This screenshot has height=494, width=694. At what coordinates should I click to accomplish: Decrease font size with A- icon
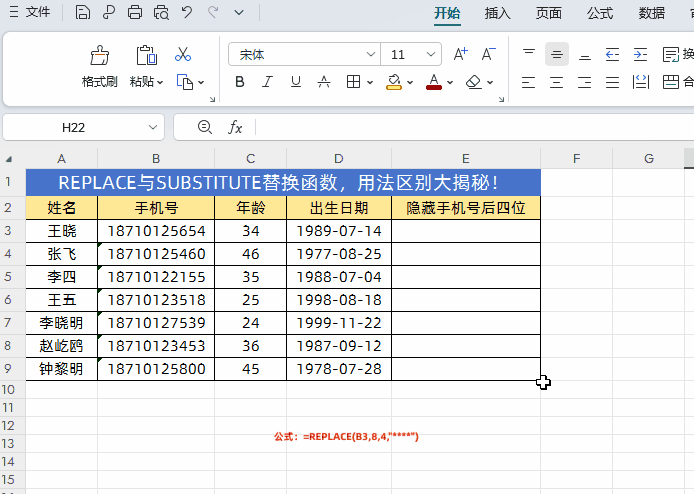coord(488,54)
